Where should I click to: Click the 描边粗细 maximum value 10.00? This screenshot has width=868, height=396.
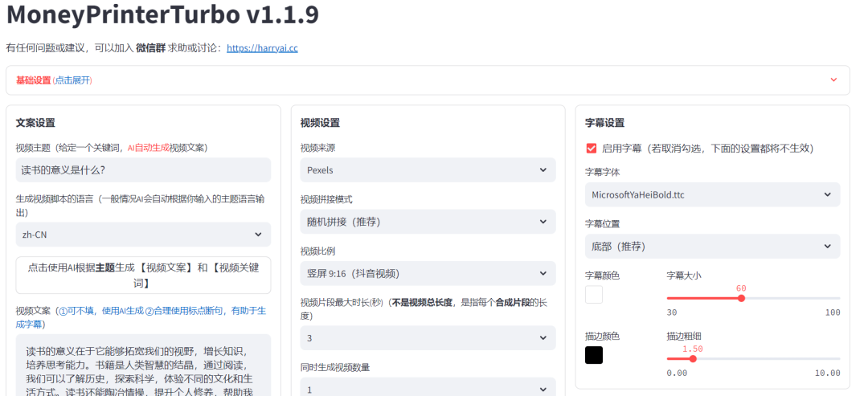(828, 373)
